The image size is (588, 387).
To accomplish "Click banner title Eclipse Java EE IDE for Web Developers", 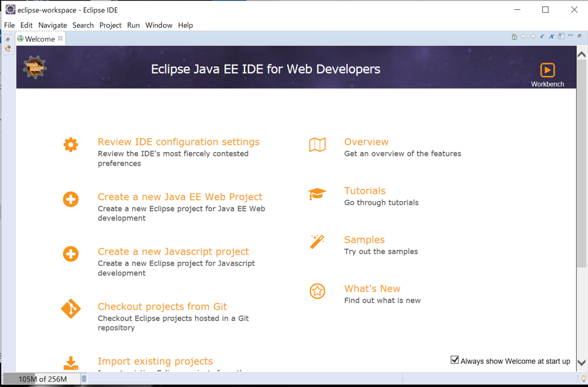I will coord(266,69).
